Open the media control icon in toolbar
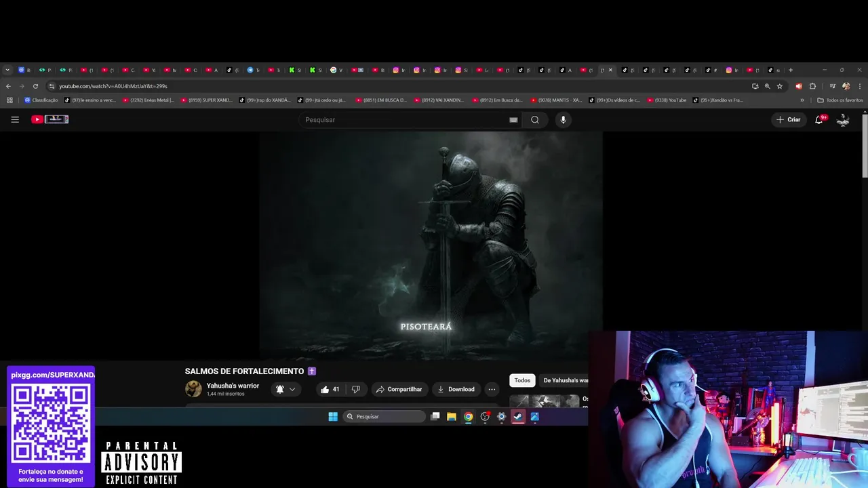The width and height of the screenshot is (868, 488). [833, 86]
